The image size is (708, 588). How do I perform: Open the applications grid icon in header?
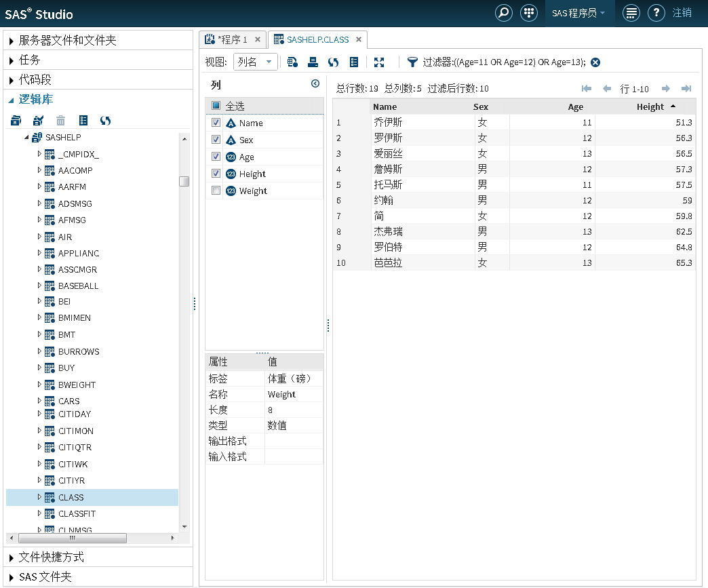[x=528, y=14]
